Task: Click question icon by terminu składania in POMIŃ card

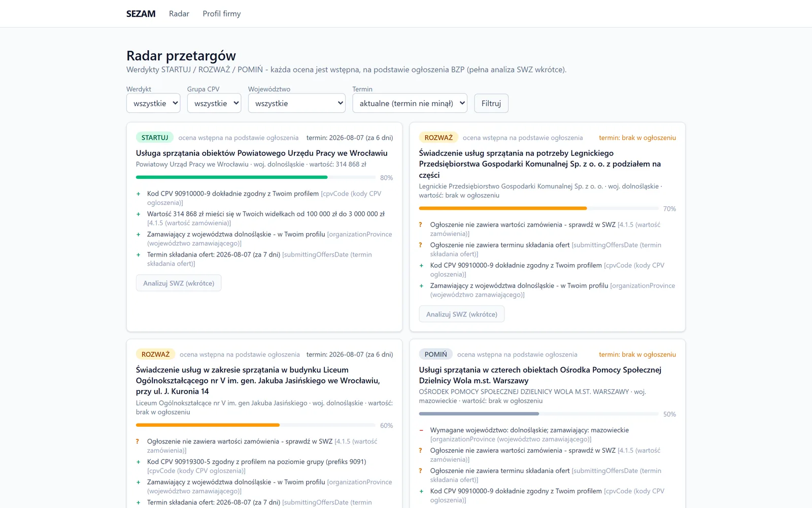Action: tap(420, 471)
